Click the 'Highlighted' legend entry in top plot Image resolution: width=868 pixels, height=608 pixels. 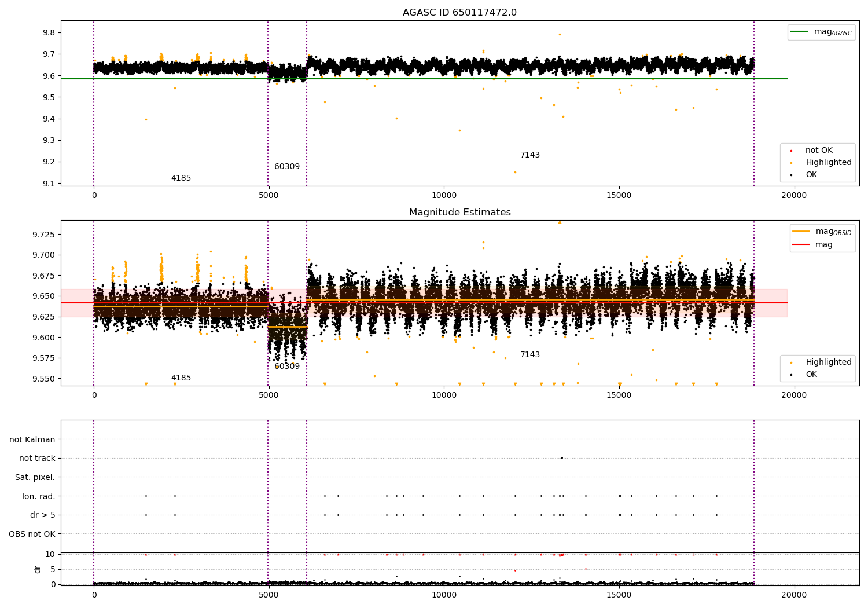coord(828,163)
